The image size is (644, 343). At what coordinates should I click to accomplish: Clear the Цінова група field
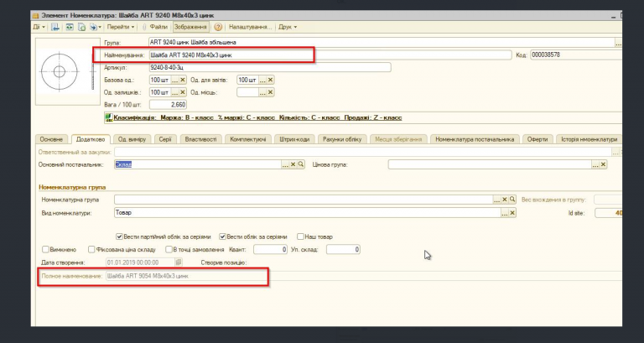tap(604, 164)
